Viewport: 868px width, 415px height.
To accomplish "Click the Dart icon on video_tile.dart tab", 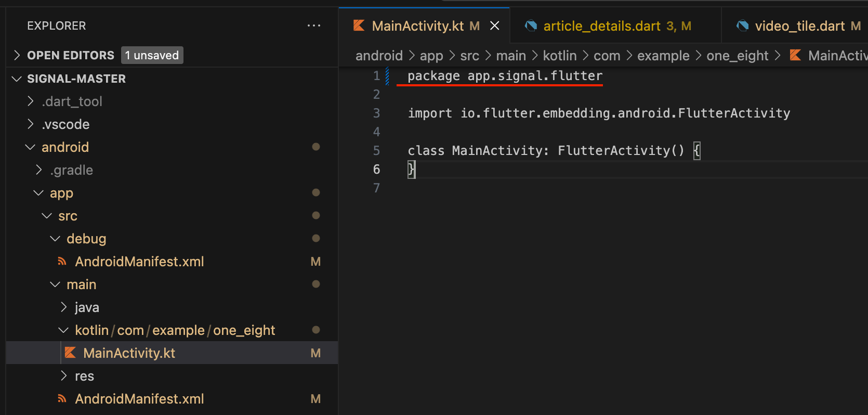I will click(743, 25).
